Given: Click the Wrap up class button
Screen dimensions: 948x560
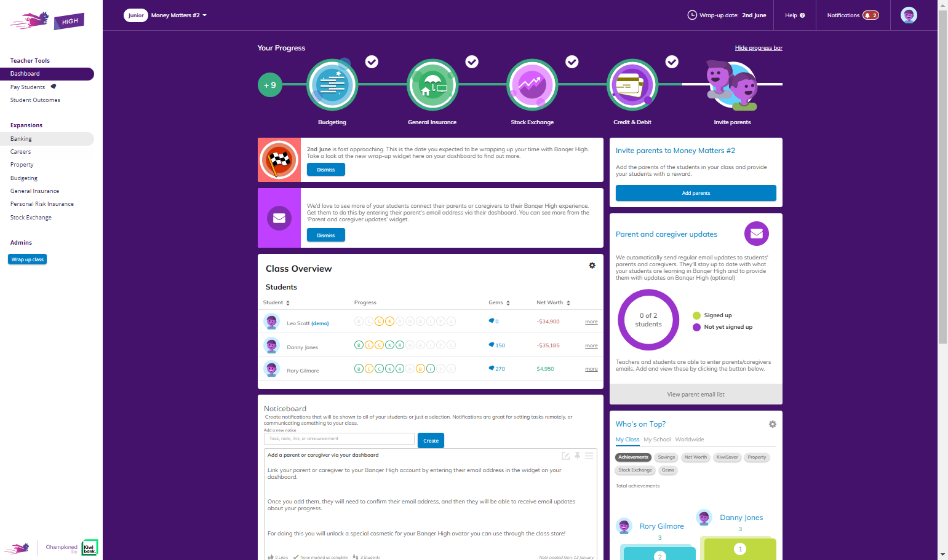Looking at the screenshot, I should [x=28, y=259].
